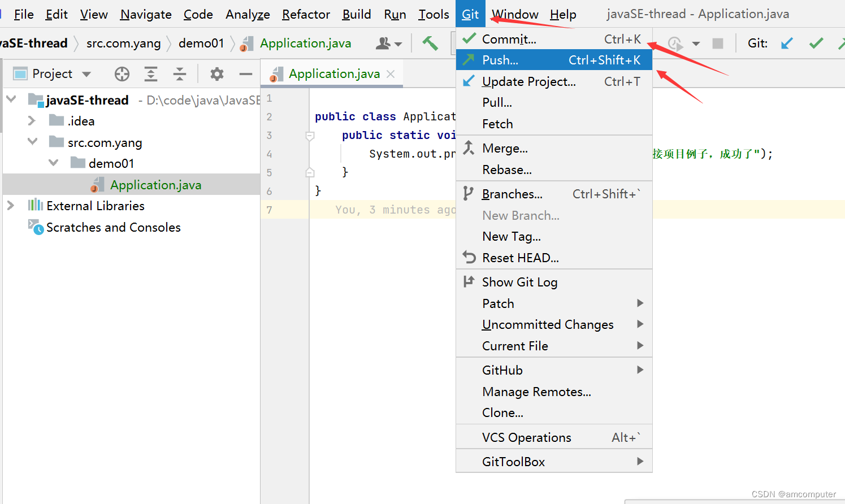The image size is (845, 504).
Task: Click the Build hammer icon in toolbar
Action: pos(430,43)
